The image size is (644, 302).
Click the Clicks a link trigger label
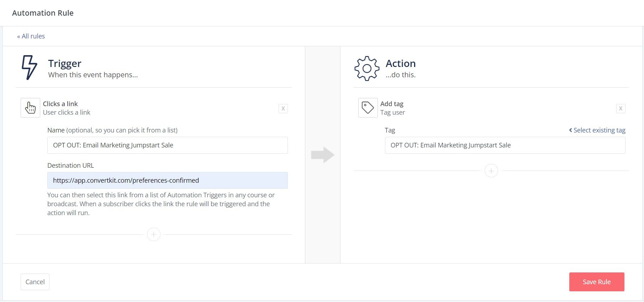[x=60, y=104]
